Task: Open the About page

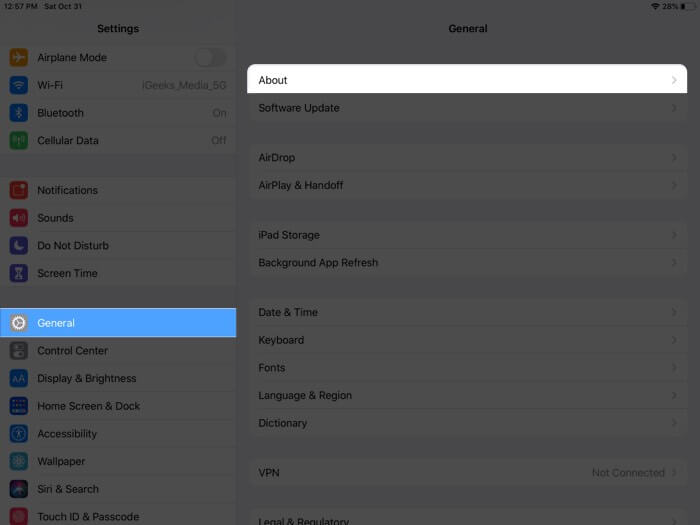Action: pyautogui.click(x=467, y=79)
